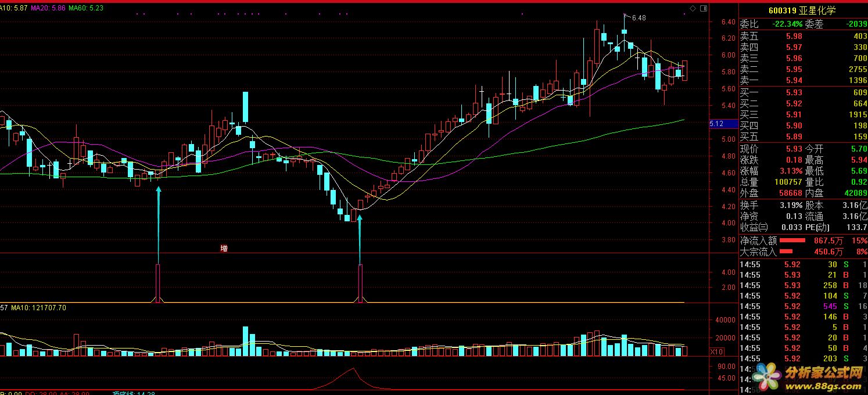
Task: Toggle the side quote panel icon
Action: point(703,8)
